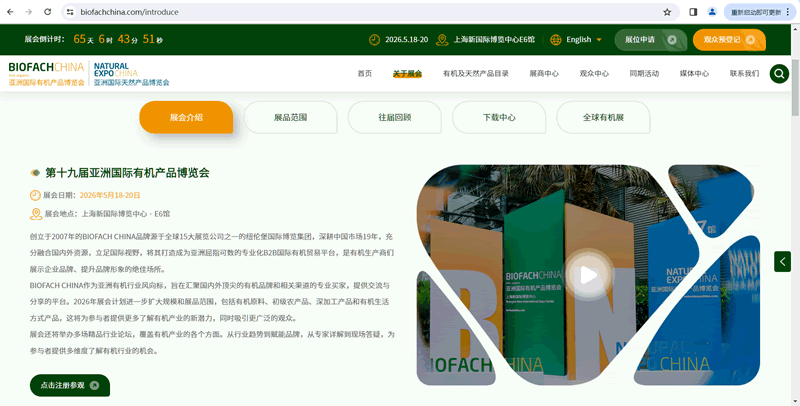Bookmark this page with star icon
The height and width of the screenshot is (406, 800).
click(x=667, y=12)
